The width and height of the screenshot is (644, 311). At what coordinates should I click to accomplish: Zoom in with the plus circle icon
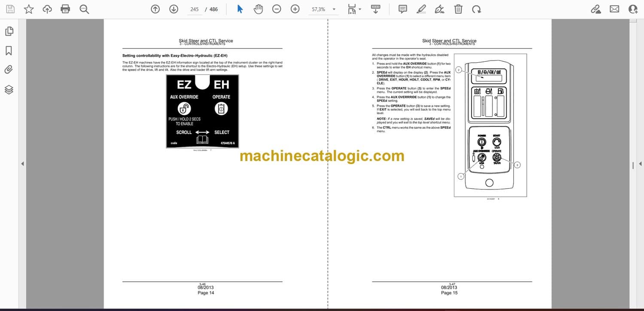point(295,9)
